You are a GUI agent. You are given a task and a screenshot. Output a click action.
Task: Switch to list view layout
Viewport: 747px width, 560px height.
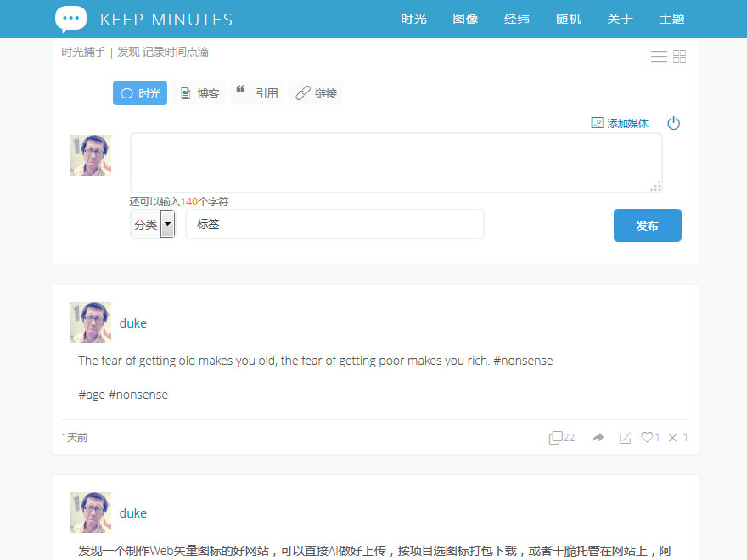[659, 57]
